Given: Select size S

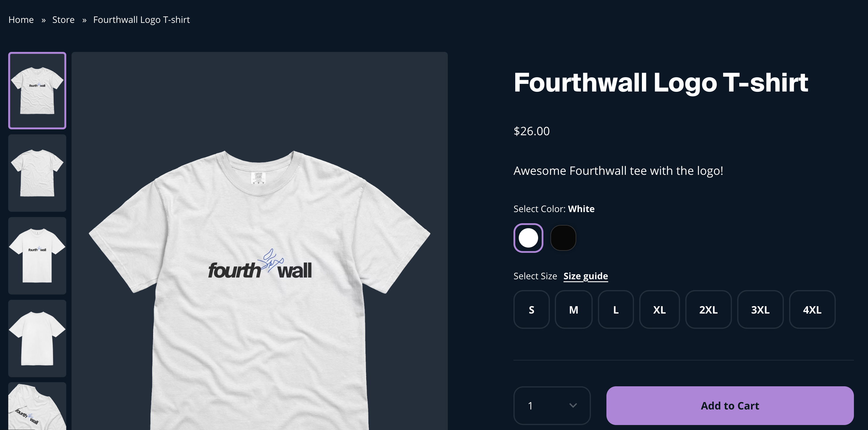Looking at the screenshot, I should (531, 309).
